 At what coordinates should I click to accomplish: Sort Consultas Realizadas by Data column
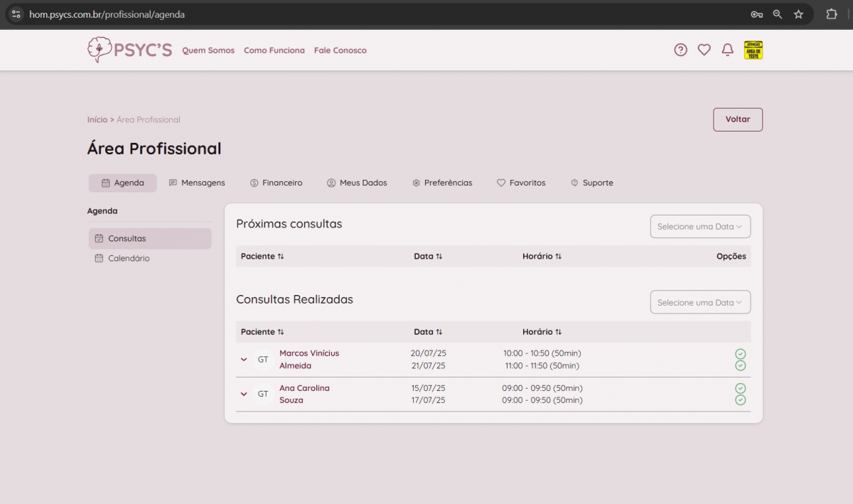pos(428,332)
